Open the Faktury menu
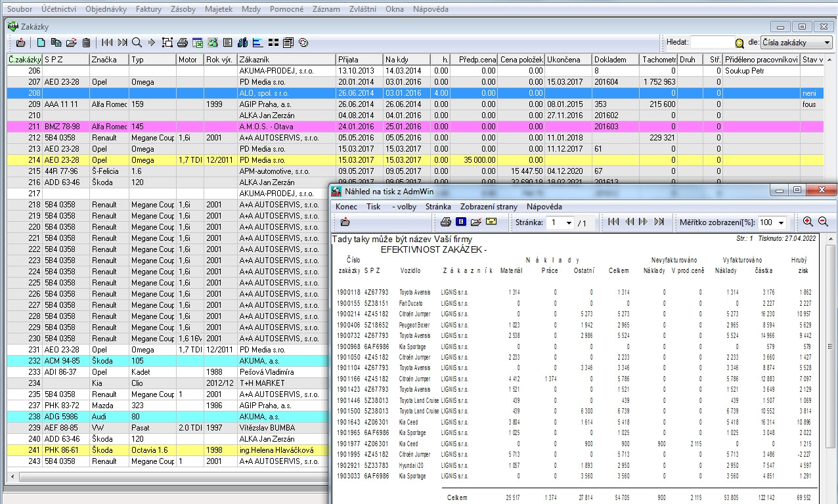 (148, 9)
